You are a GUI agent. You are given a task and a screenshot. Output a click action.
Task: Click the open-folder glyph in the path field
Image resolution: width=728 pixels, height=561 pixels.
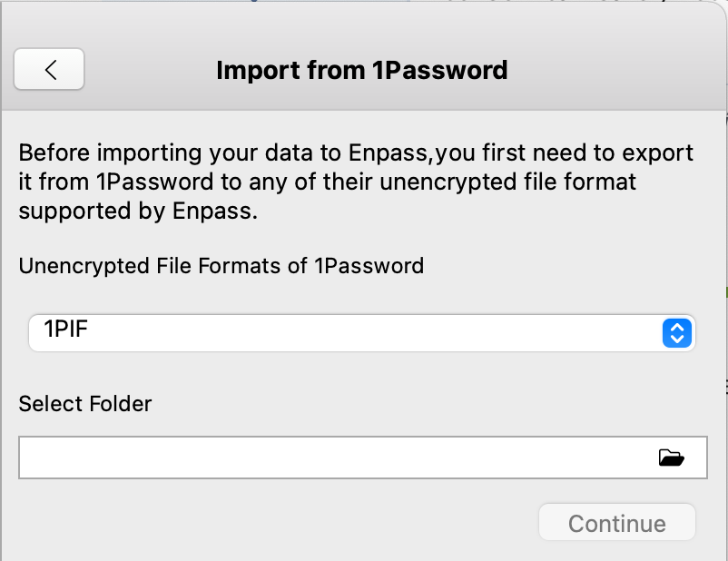tap(671, 458)
